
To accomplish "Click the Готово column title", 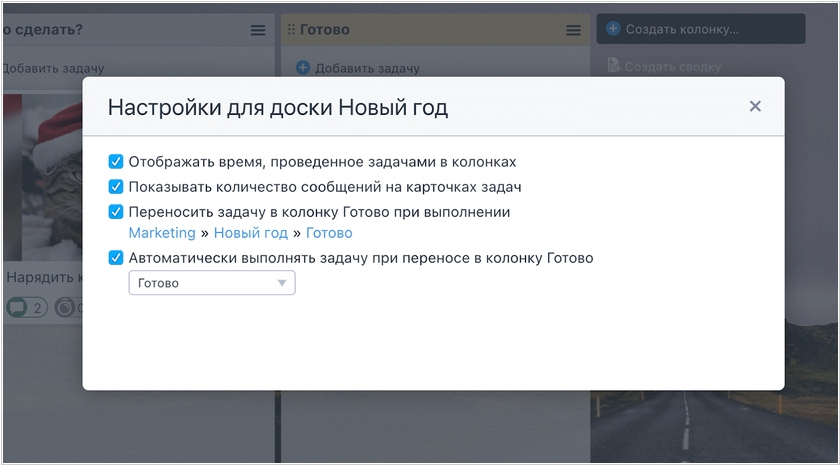I will point(325,29).
